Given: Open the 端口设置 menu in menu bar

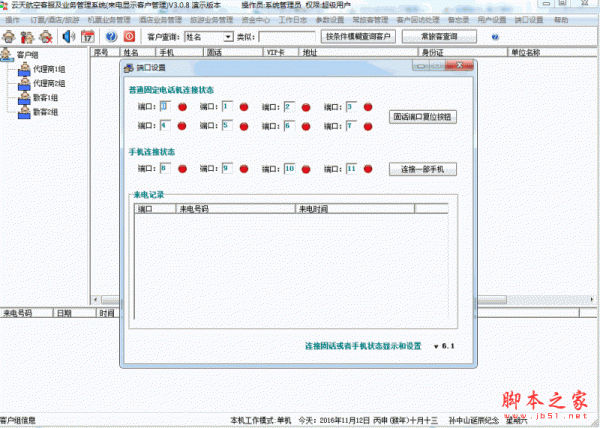Looking at the screenshot, I should click(x=528, y=20).
